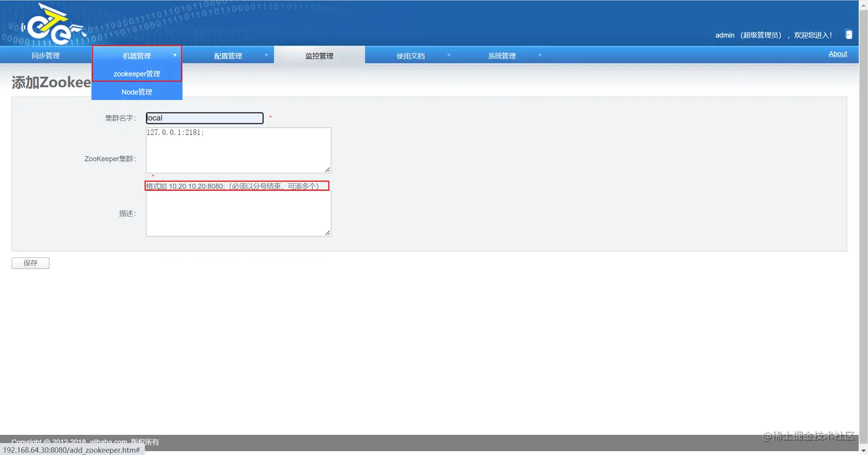The image size is (868, 455).
Task: Switch to the 监控管理 tab
Action: (319, 56)
